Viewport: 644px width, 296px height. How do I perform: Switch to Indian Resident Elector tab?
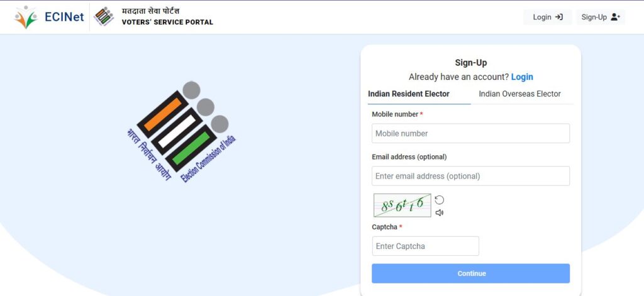pyautogui.click(x=409, y=94)
